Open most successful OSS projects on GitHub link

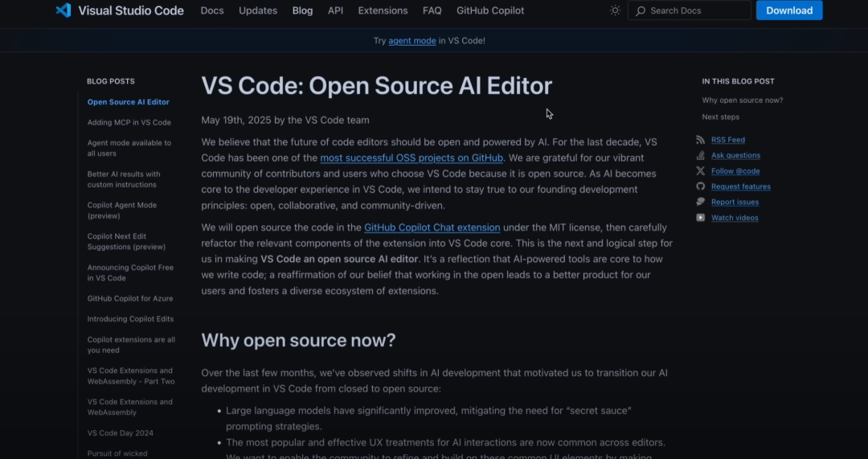pyautogui.click(x=411, y=158)
